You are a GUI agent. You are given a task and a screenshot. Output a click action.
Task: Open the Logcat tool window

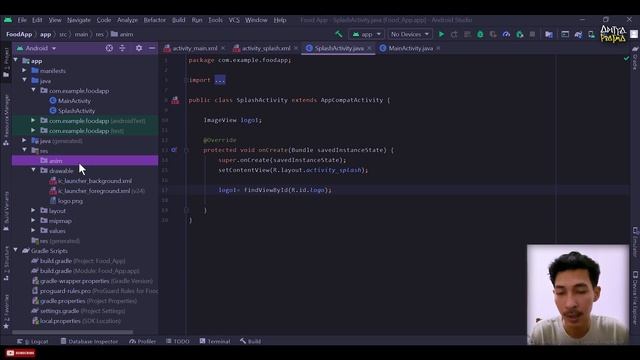33,341
